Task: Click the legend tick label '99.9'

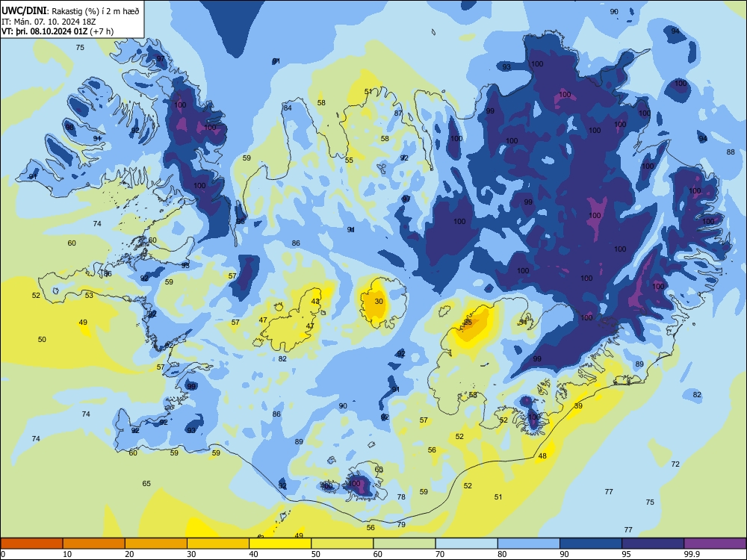Action: pos(692,554)
